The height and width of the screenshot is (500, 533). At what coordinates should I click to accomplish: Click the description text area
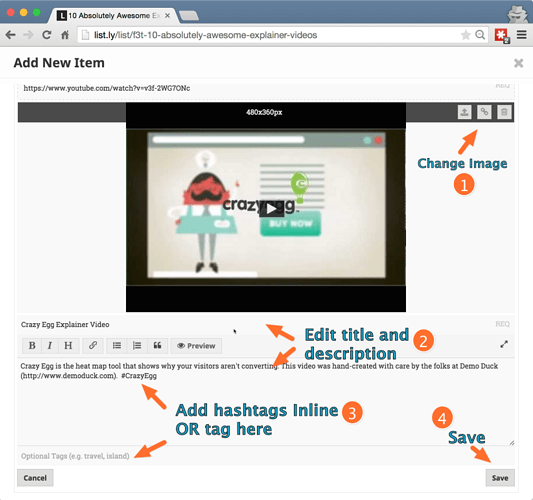(x=266, y=402)
